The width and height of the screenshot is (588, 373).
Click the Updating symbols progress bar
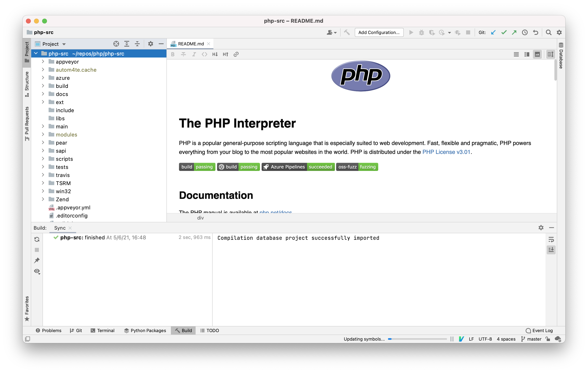click(417, 339)
